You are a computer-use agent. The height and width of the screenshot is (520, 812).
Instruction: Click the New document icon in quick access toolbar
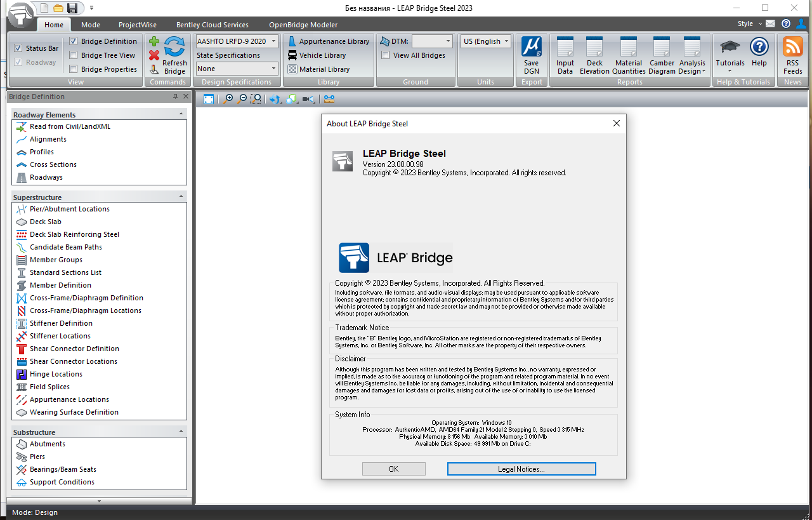(x=44, y=8)
